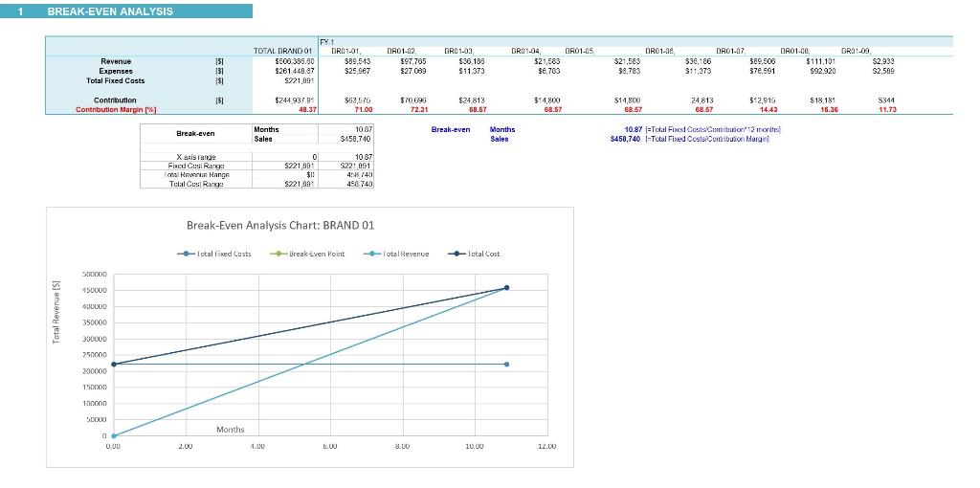Select the 16.36 margin value
Viewport: 980px width, 488px height.
pyautogui.click(x=828, y=110)
